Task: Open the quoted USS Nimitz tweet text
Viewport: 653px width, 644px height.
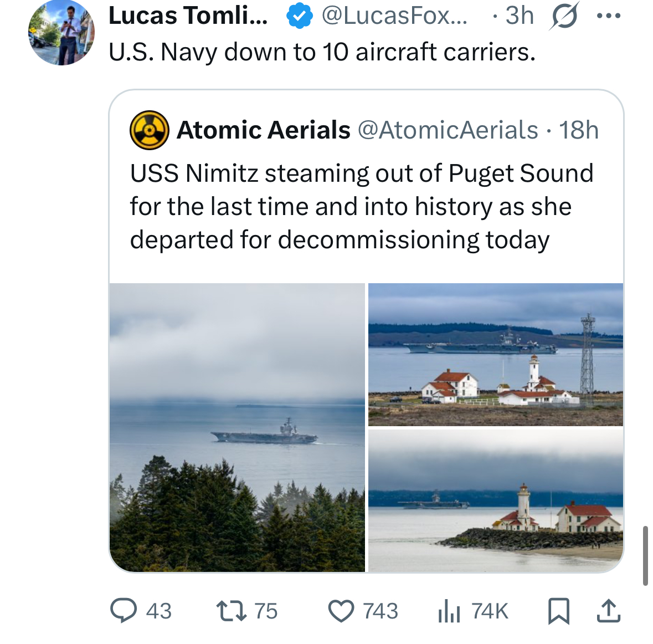Action: tap(361, 206)
